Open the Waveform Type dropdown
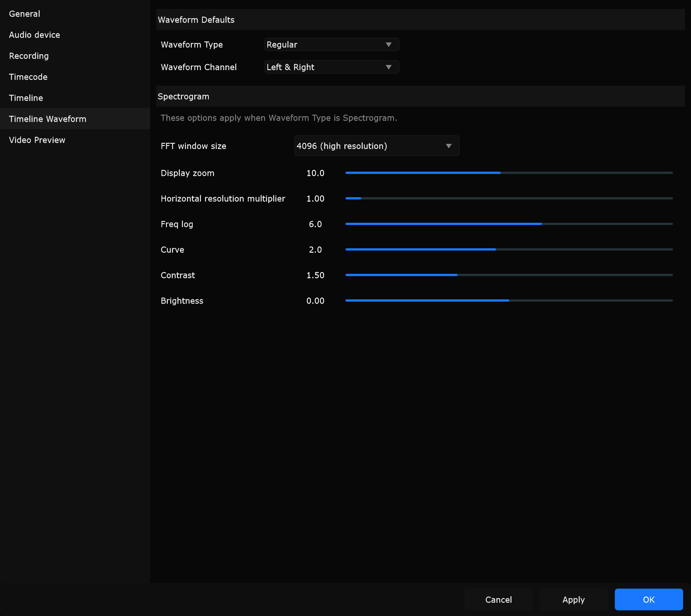The width and height of the screenshot is (691, 616). click(x=332, y=45)
